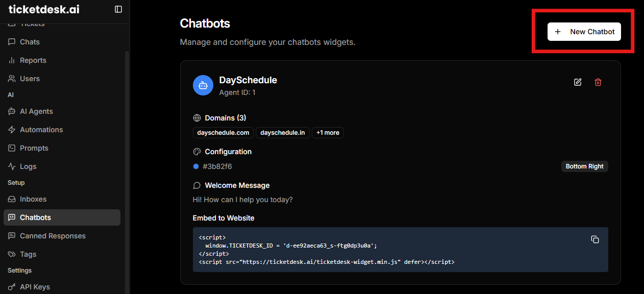Click the globe icon beside Domains
The height and width of the screenshot is (294, 644).
tap(197, 118)
